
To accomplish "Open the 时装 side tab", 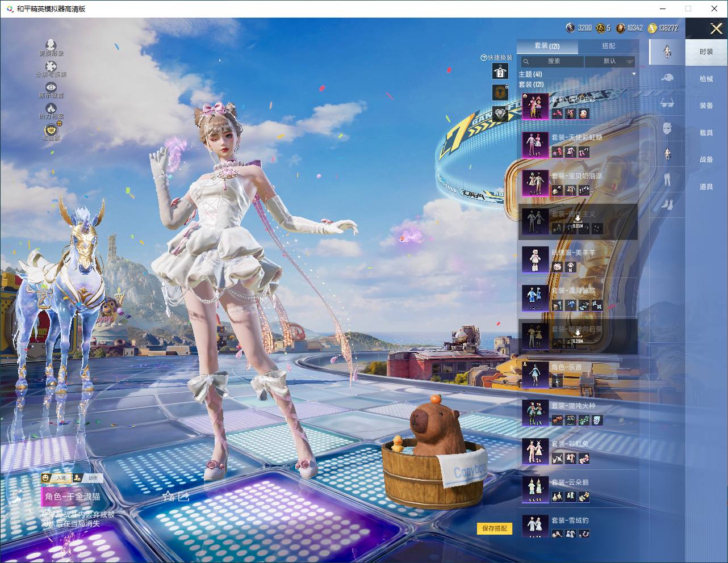I will pyautogui.click(x=706, y=52).
